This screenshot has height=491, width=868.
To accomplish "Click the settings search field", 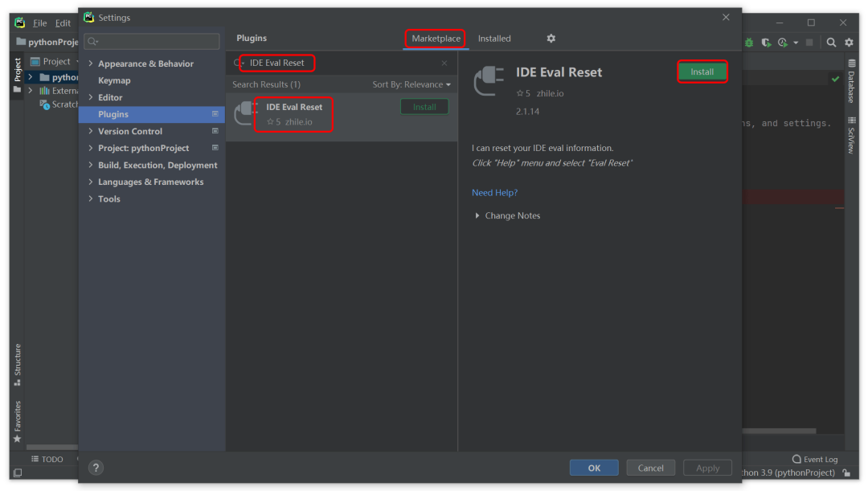I will [152, 41].
